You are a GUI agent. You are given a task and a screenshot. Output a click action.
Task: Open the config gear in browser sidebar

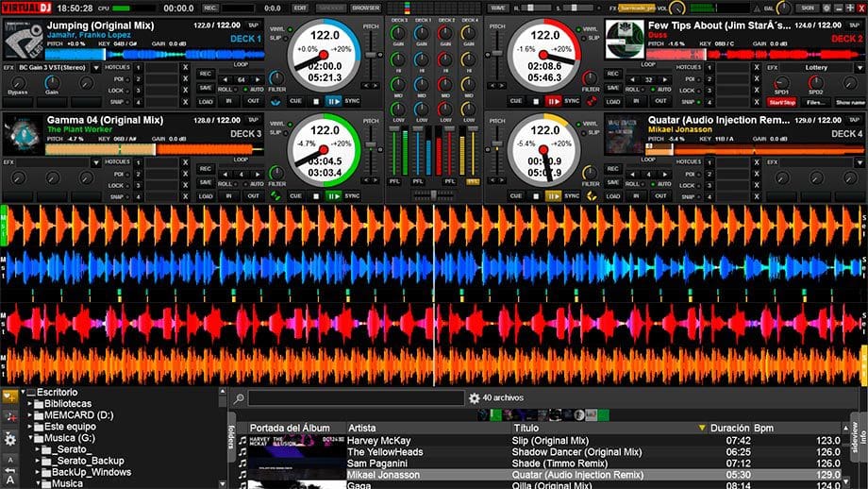click(10, 439)
